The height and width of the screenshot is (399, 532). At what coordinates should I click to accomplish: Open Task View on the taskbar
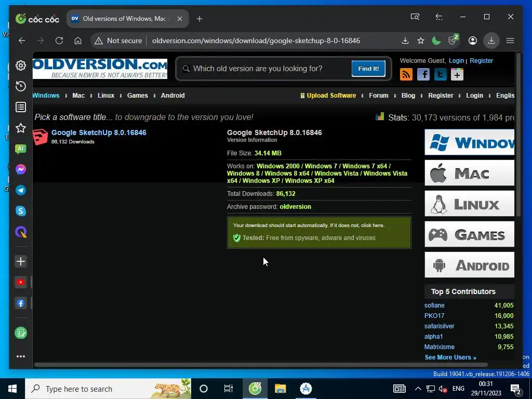tap(229, 389)
